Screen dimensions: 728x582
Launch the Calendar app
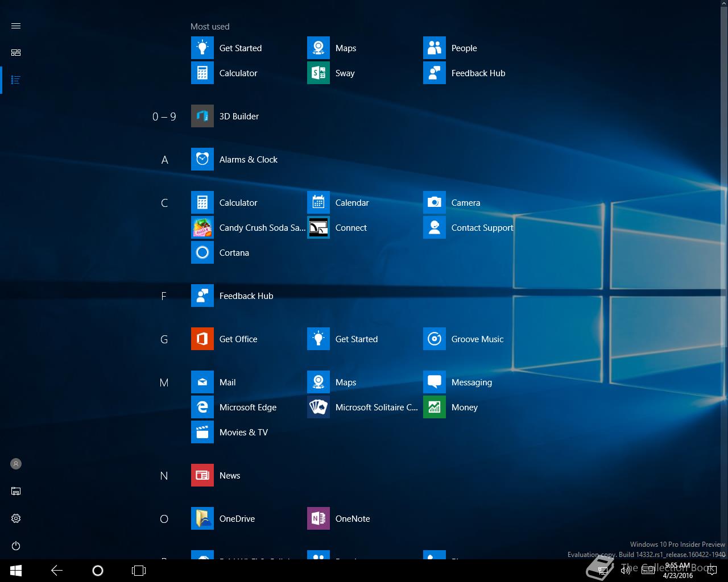point(364,203)
